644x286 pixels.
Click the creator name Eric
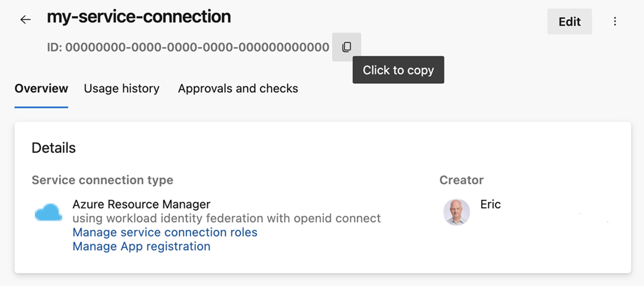[x=490, y=205]
